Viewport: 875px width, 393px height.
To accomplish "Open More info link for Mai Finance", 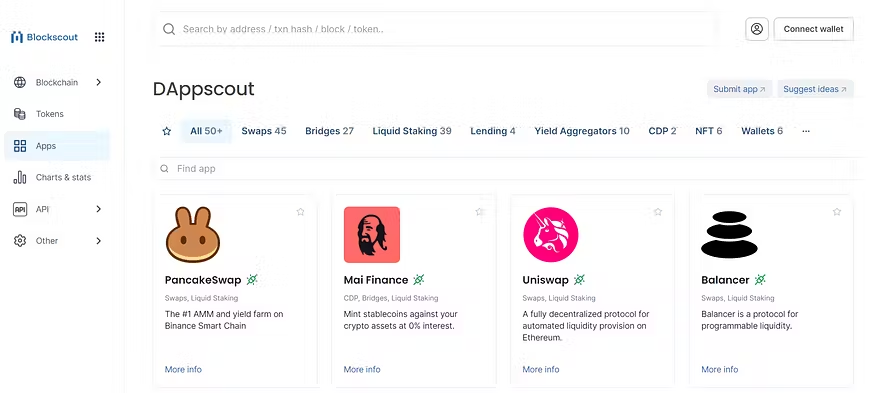I will (x=362, y=370).
